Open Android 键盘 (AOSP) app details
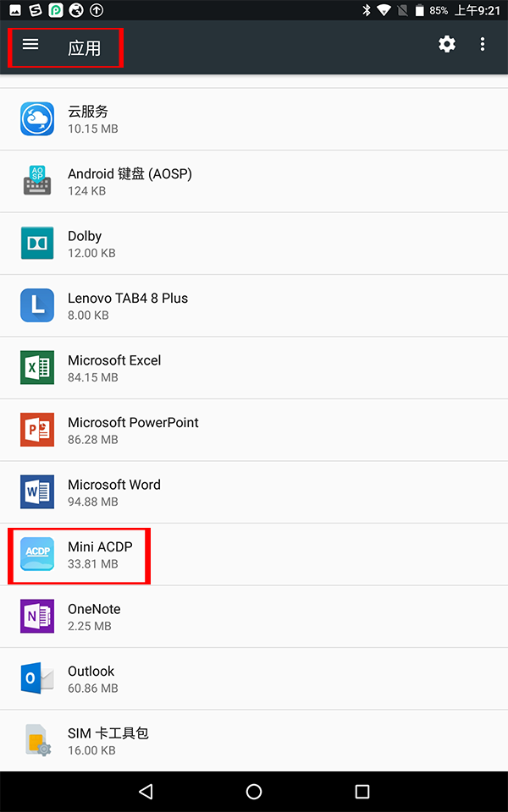508x812 pixels. coord(254,181)
